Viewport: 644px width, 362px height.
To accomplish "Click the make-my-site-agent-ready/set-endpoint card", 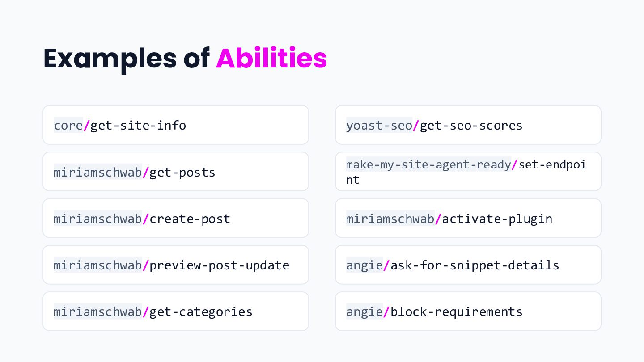I will click(468, 172).
